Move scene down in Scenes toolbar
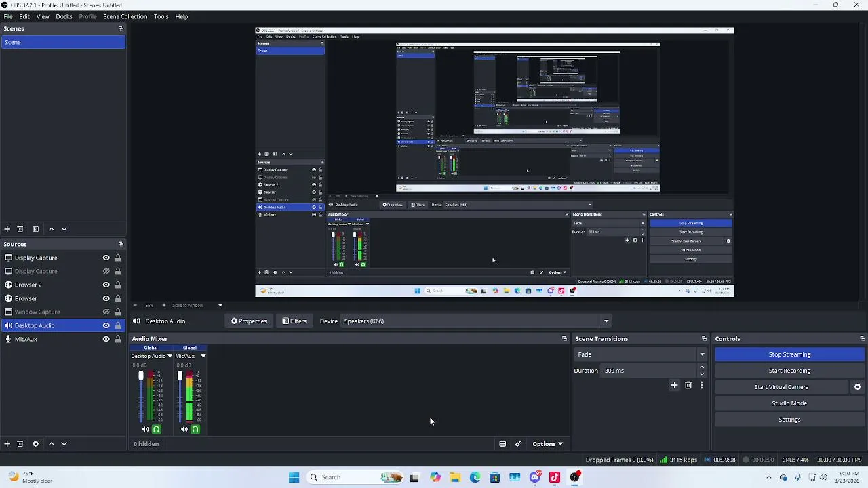 click(x=64, y=229)
